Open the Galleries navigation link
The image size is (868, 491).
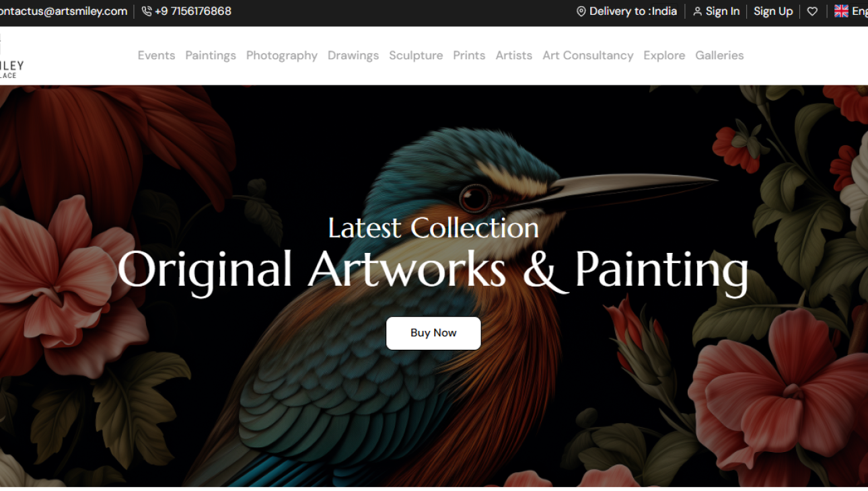[719, 56]
